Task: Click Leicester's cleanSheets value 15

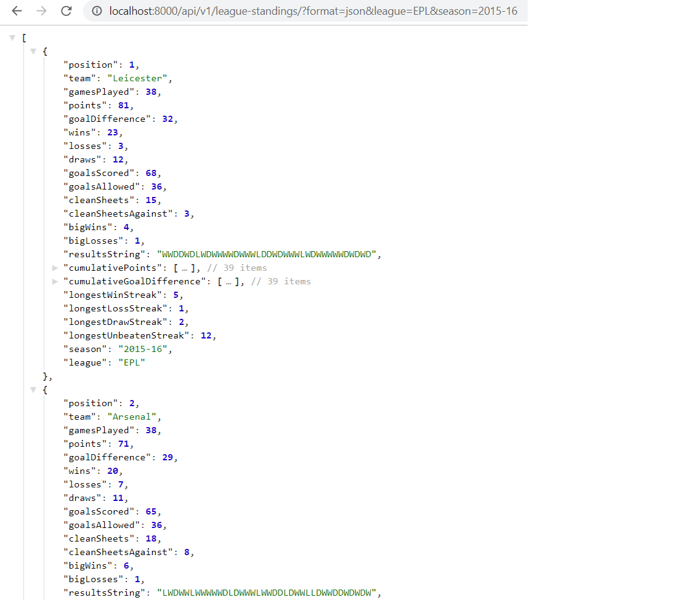Action: [x=151, y=200]
